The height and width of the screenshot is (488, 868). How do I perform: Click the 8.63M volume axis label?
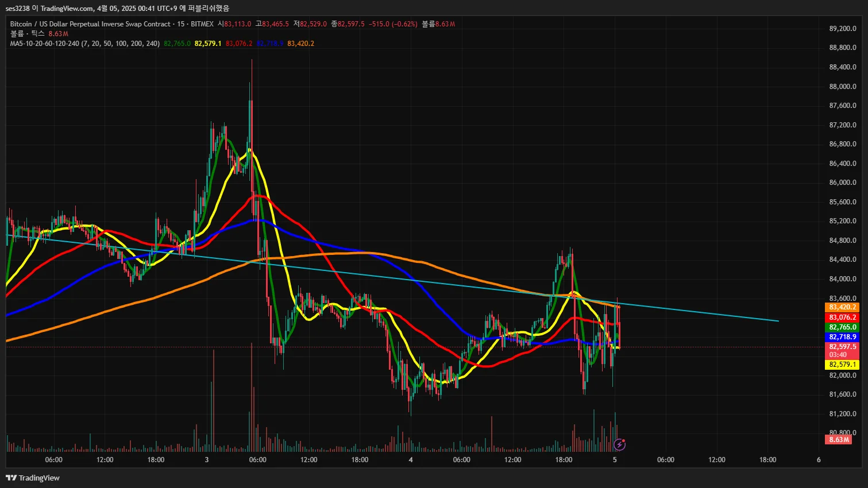[x=838, y=440]
